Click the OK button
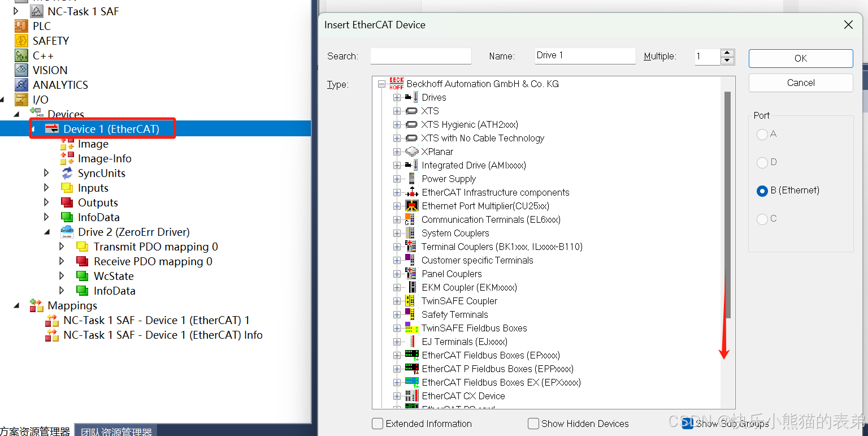Viewport: 868px width, 436px height. point(801,58)
